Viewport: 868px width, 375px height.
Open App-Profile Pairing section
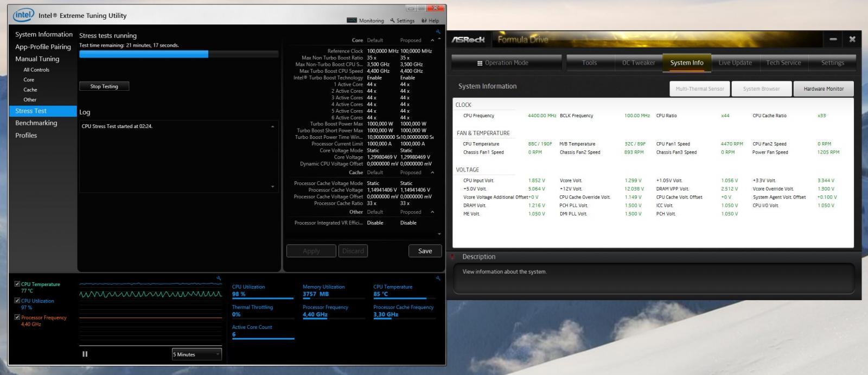pyautogui.click(x=43, y=47)
